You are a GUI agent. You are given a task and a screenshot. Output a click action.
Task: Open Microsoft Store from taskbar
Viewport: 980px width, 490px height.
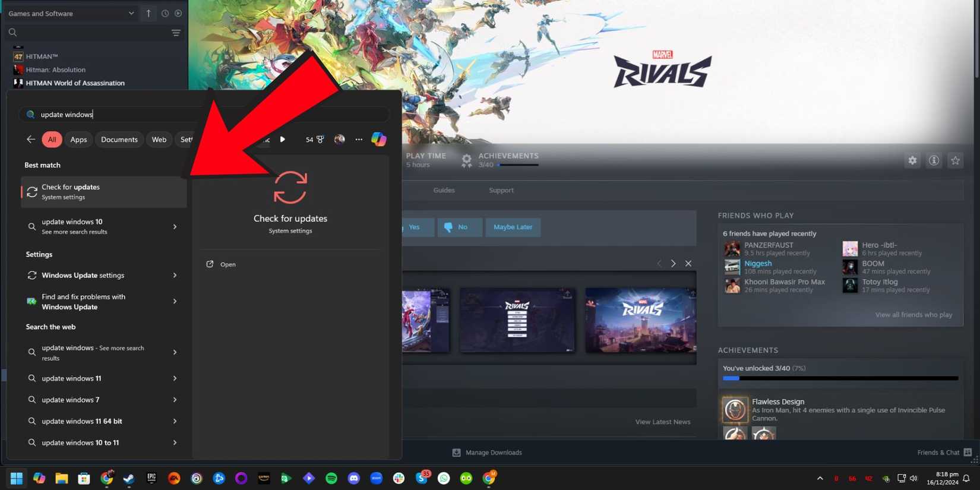pyautogui.click(x=84, y=478)
